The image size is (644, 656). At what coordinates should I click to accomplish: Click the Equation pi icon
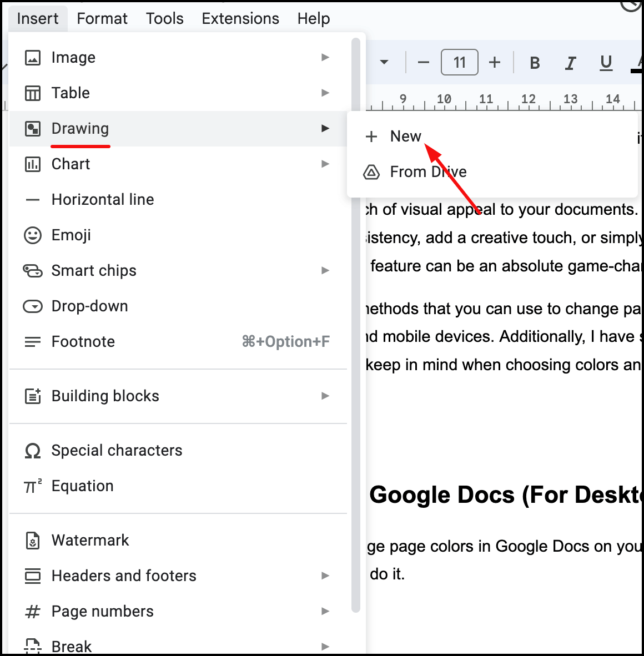point(33,486)
